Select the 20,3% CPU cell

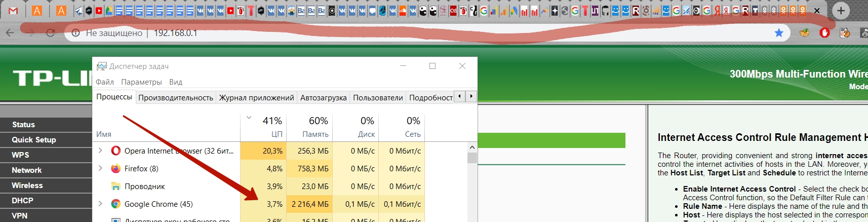[x=263, y=151]
